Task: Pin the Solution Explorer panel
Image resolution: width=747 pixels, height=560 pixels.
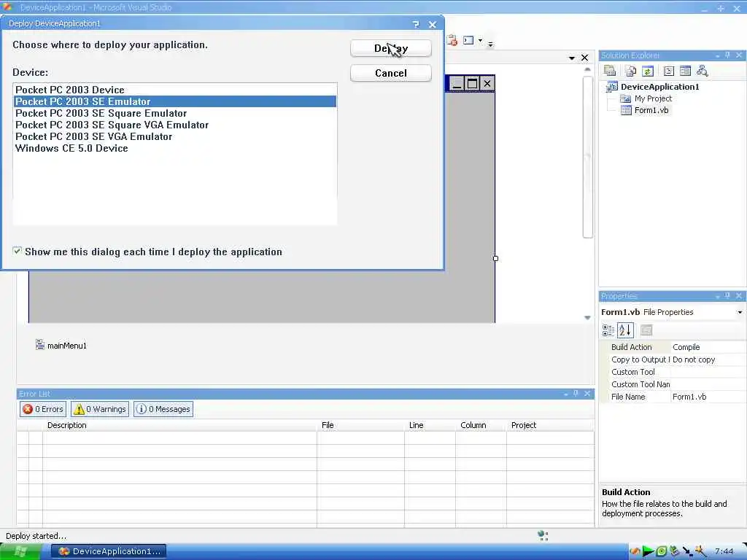Action: point(727,55)
